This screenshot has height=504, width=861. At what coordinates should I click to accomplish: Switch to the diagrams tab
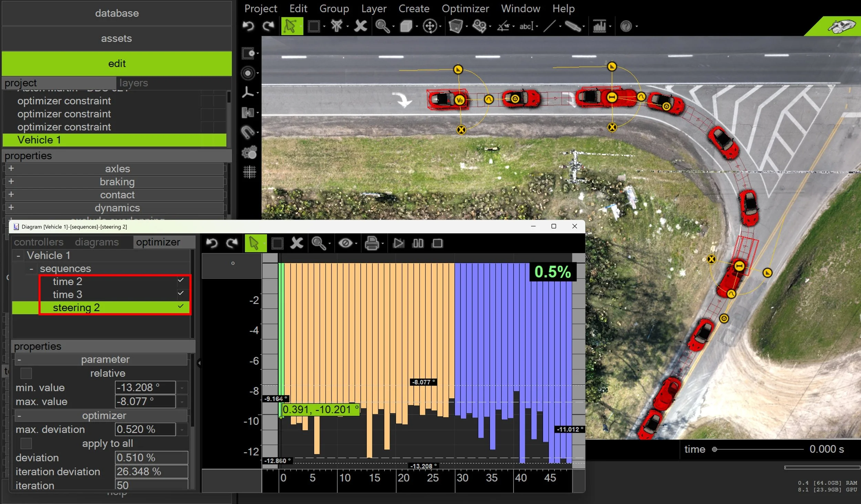97,242
